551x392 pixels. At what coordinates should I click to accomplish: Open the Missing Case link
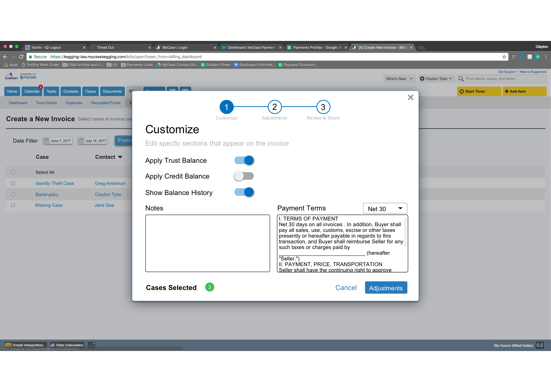point(49,205)
